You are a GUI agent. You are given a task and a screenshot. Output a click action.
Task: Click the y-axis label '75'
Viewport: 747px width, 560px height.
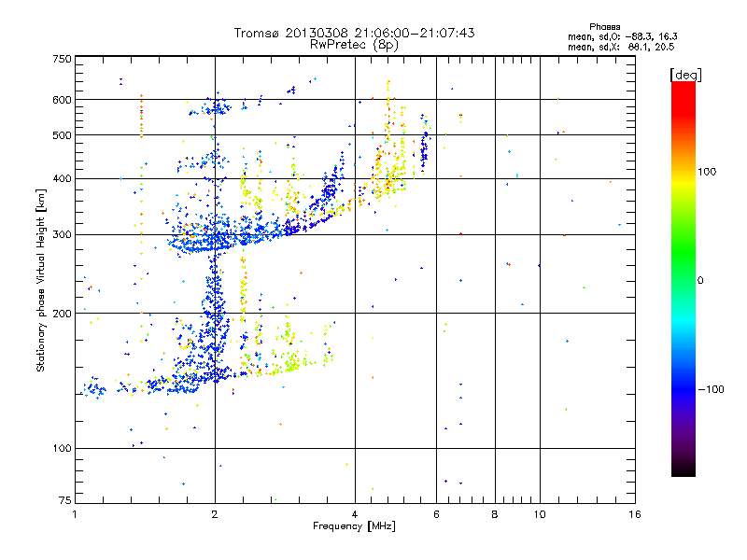coord(65,500)
